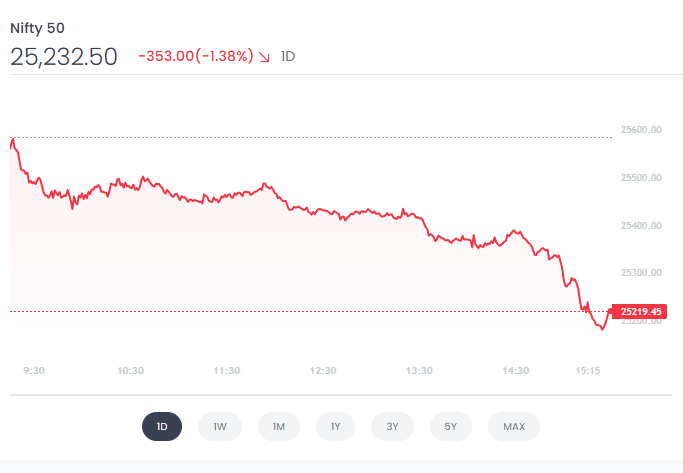Click the Nifty 50 title

(37, 28)
